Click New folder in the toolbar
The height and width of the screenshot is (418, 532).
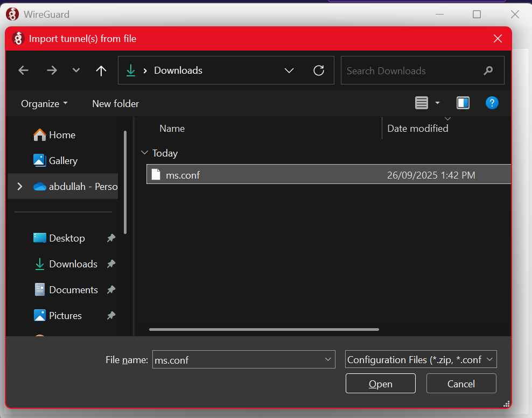[115, 104]
